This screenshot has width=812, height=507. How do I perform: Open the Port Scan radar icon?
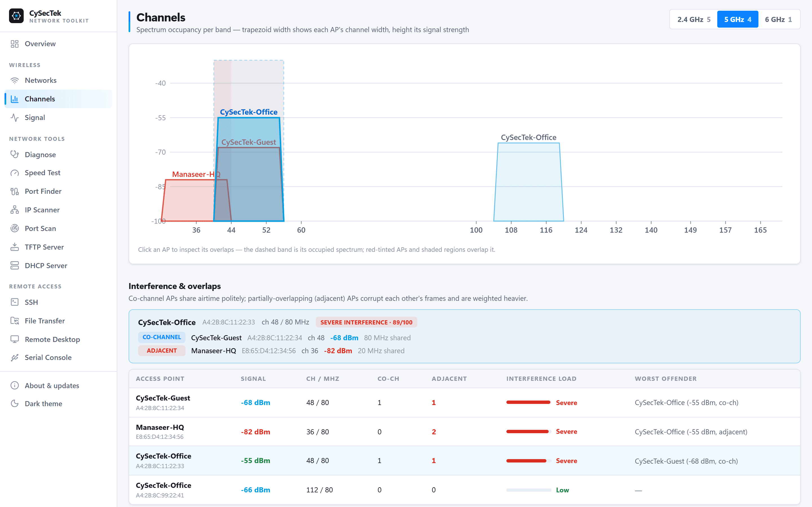(14, 229)
